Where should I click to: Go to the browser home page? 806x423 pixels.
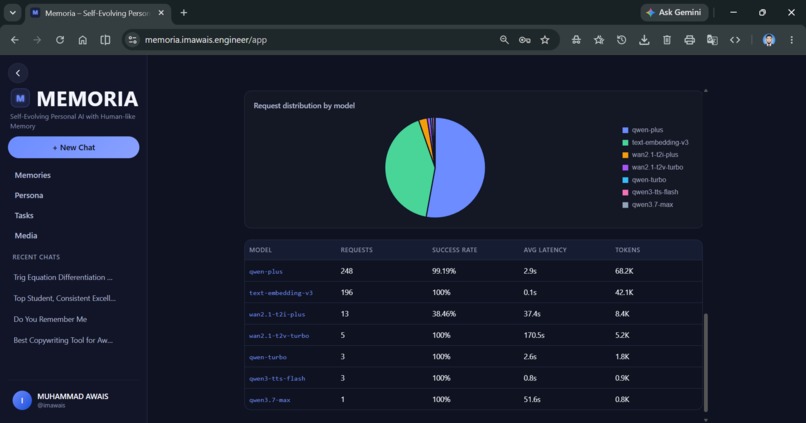click(x=82, y=40)
